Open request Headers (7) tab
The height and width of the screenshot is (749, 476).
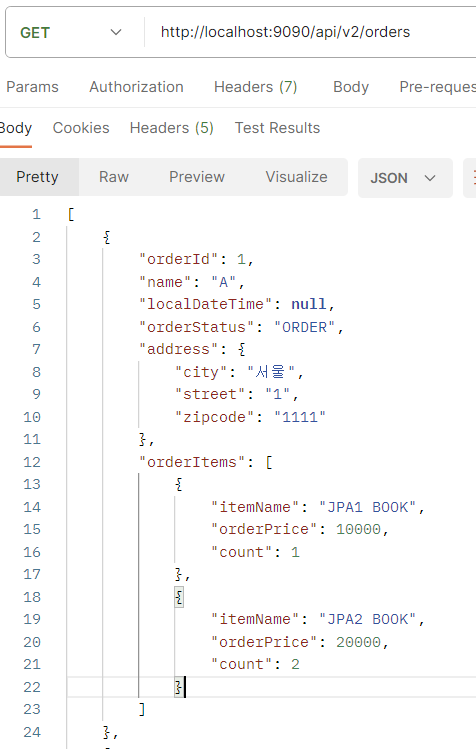[x=256, y=87]
